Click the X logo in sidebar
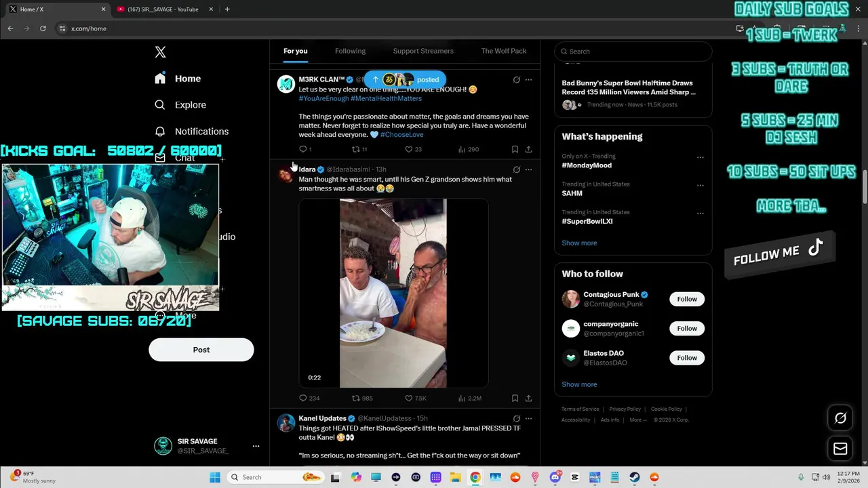This screenshot has height=488, width=868. 160,52
